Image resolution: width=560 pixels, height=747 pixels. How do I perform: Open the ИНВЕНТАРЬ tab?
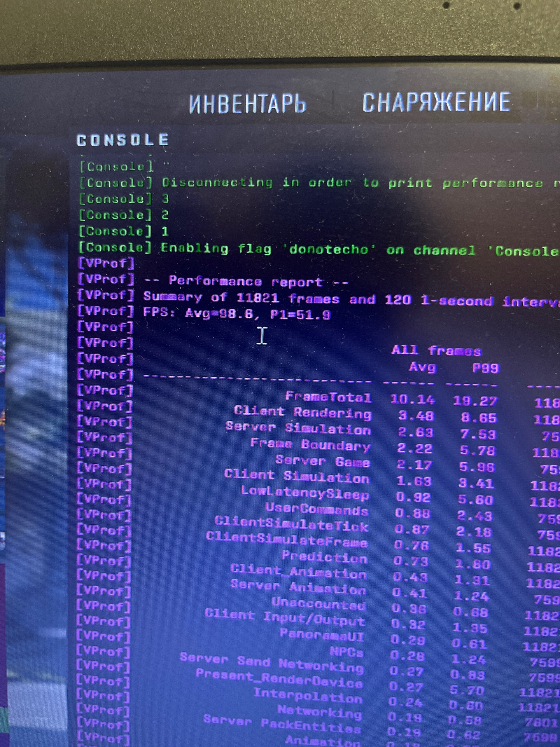[x=247, y=103]
